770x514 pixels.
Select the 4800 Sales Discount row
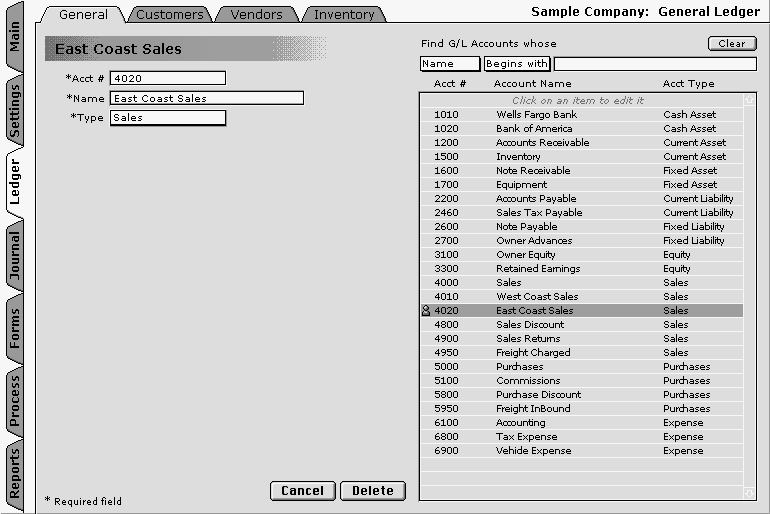coord(581,325)
